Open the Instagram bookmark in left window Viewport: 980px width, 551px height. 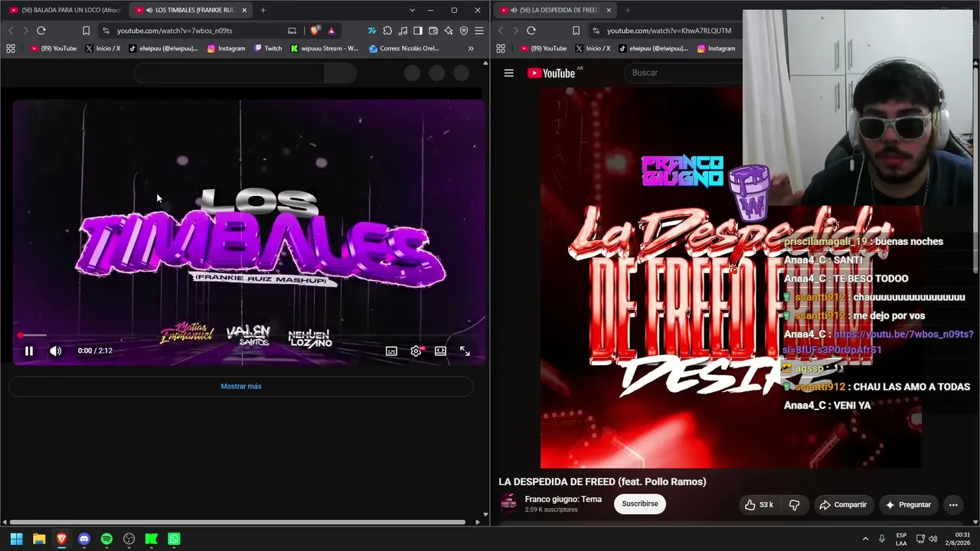(x=227, y=48)
